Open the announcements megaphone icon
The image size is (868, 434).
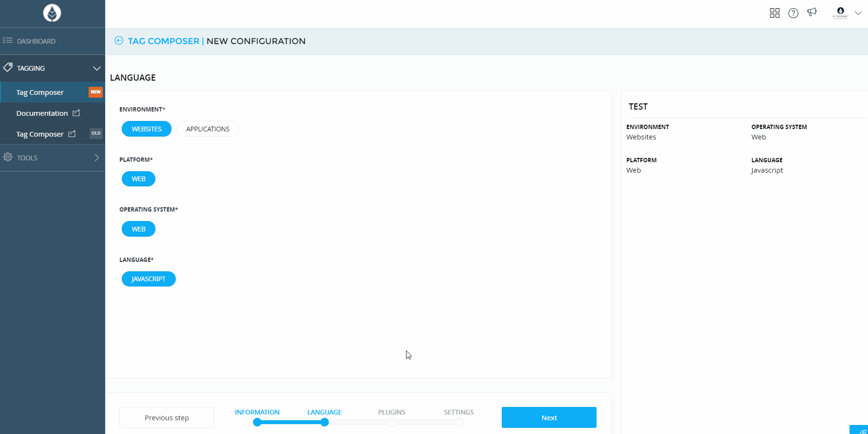(812, 12)
